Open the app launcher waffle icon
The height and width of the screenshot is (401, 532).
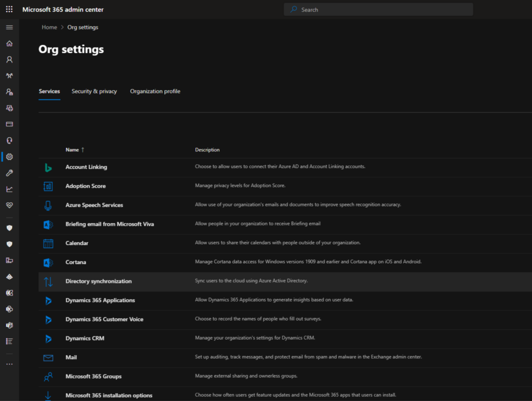tap(9, 9)
